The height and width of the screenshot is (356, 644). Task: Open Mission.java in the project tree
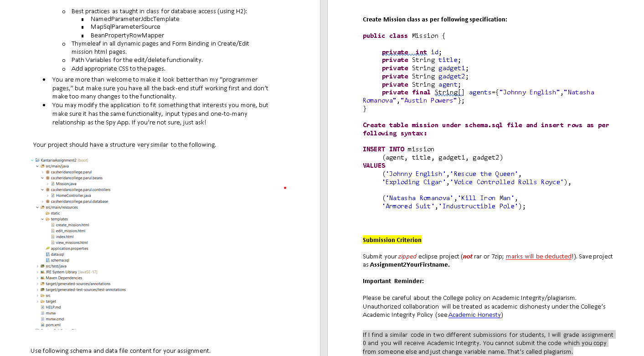54,184
